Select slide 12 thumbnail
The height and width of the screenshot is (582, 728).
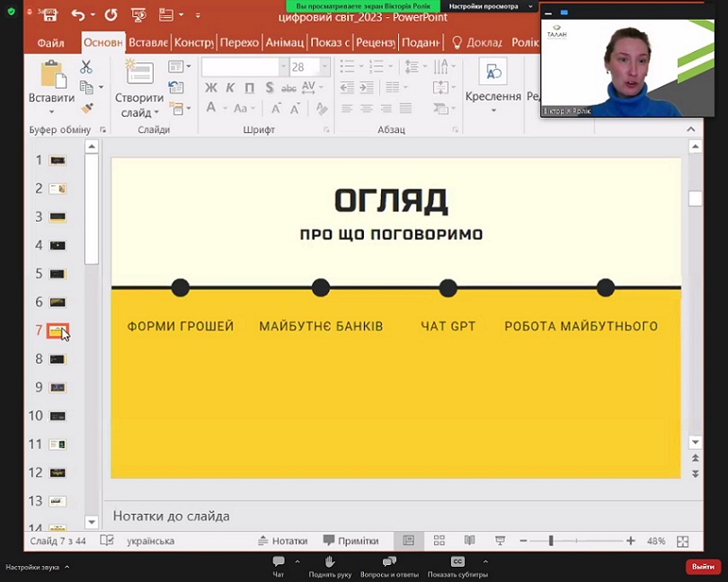[58, 473]
